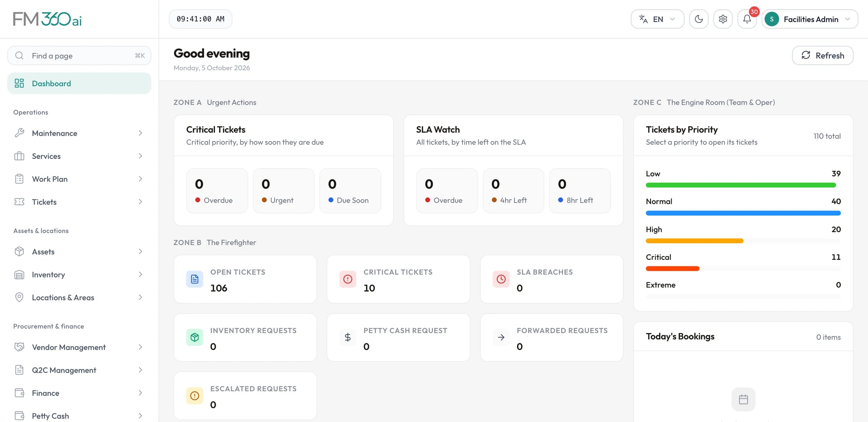Click the Tickets icon in the sidebar
The width and height of the screenshot is (868, 422).
19,202
